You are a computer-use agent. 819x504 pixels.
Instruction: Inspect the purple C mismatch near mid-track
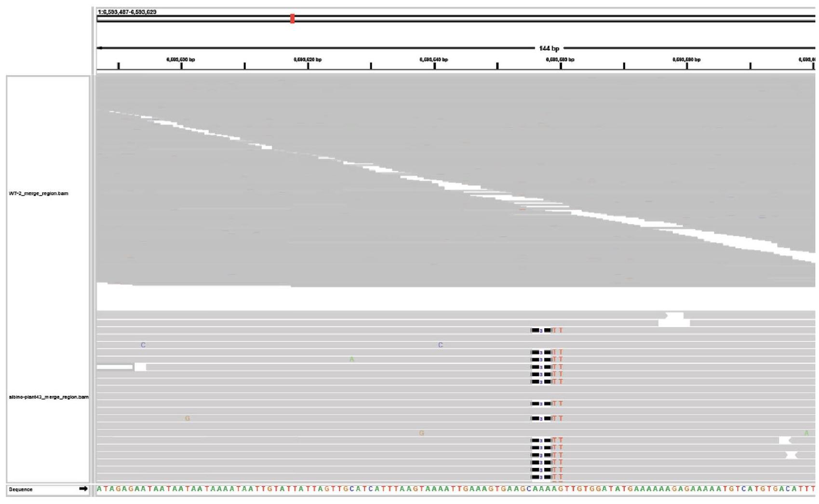pyautogui.click(x=440, y=345)
